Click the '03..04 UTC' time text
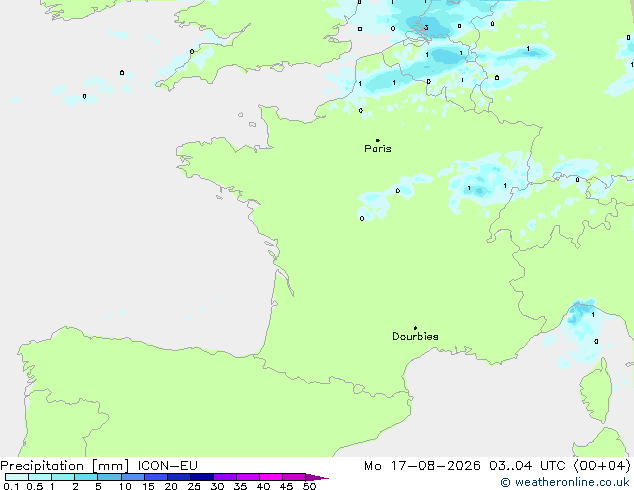 pyautogui.click(x=527, y=466)
